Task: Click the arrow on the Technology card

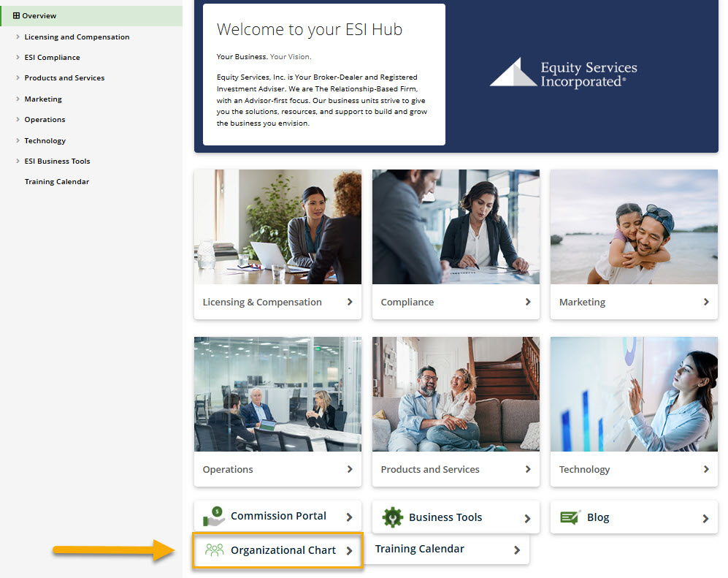Action: (706, 469)
